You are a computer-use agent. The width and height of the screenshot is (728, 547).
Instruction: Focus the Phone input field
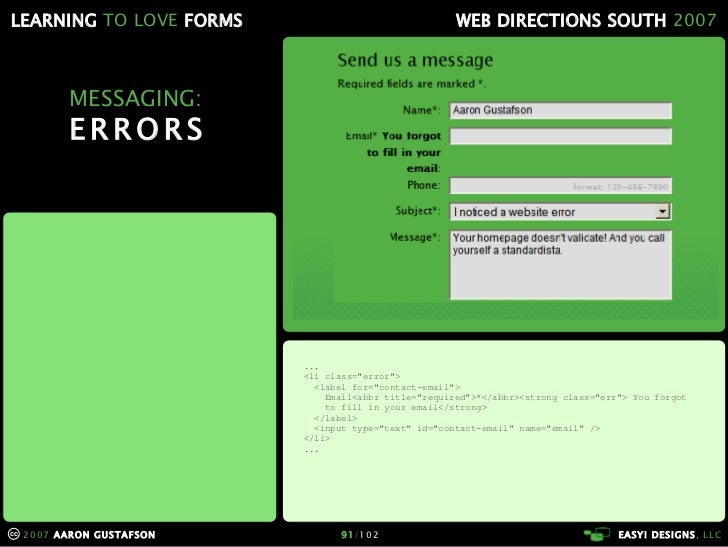560,186
